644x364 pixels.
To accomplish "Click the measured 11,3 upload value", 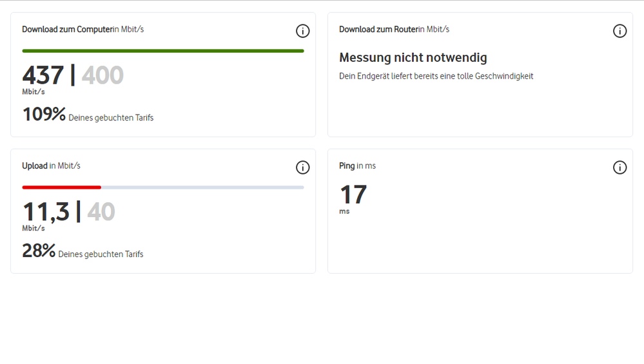I will point(46,212).
